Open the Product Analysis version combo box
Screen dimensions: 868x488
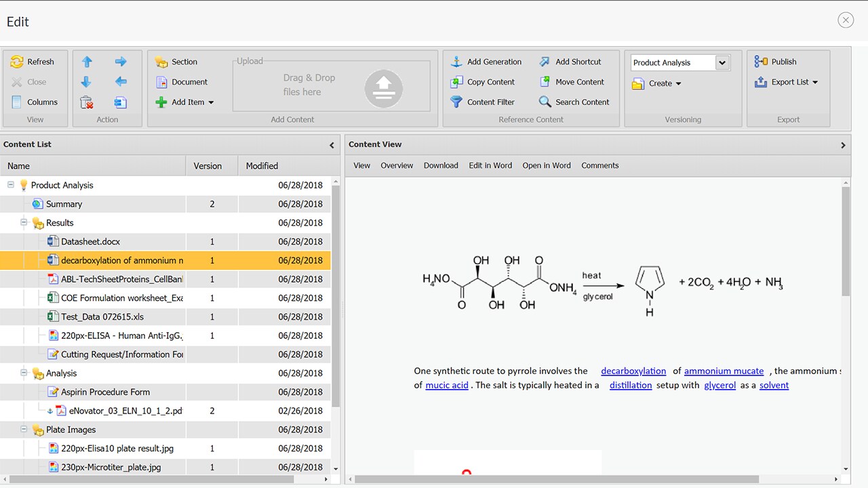click(x=680, y=62)
